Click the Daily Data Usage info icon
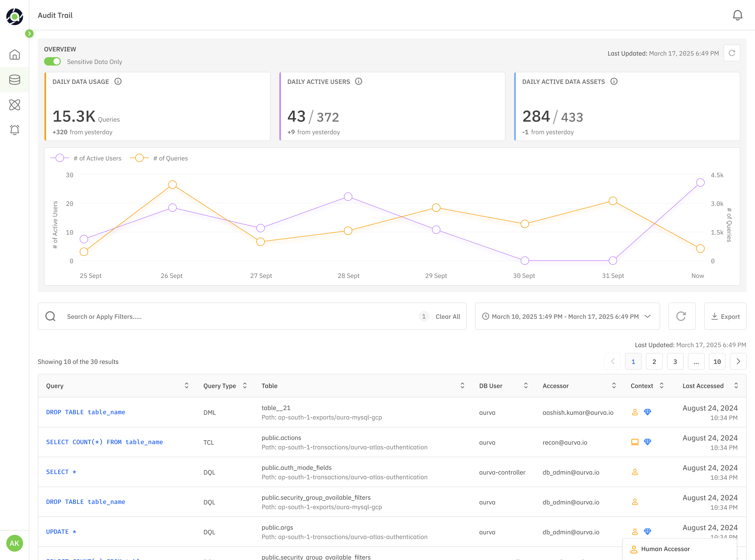 pyautogui.click(x=118, y=81)
